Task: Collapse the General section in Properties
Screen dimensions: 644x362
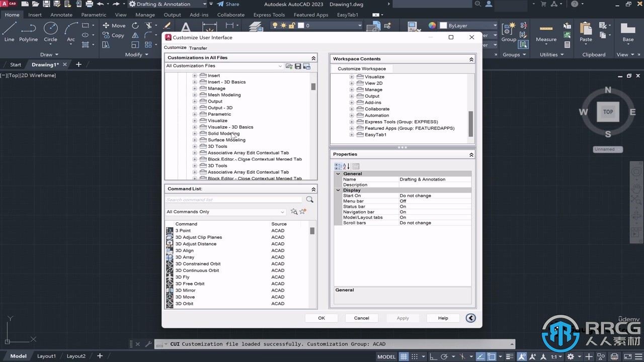Action: 338,174
